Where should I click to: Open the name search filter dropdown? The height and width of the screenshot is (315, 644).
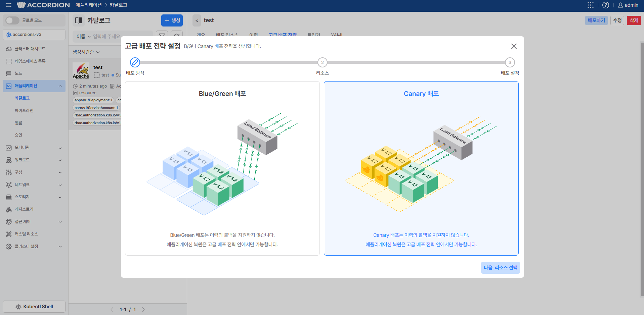click(84, 36)
